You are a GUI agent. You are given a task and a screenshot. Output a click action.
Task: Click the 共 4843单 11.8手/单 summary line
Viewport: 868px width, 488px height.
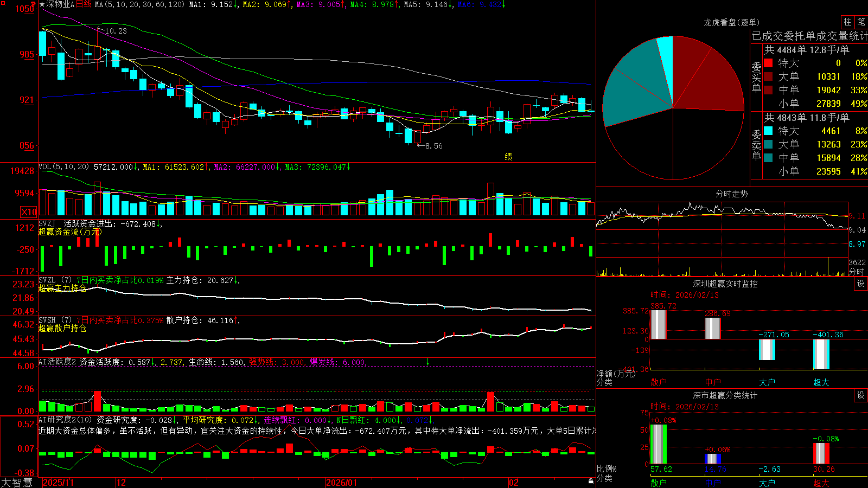click(x=807, y=117)
